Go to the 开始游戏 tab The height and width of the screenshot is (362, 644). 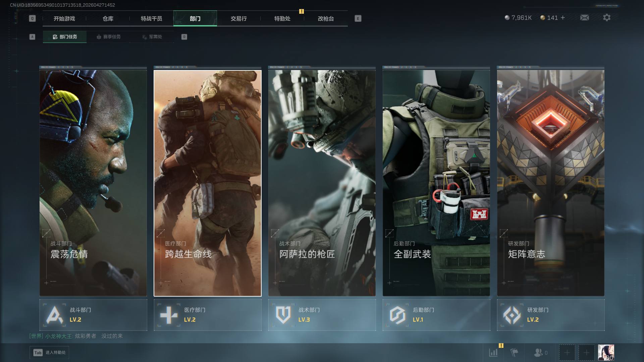(x=64, y=18)
